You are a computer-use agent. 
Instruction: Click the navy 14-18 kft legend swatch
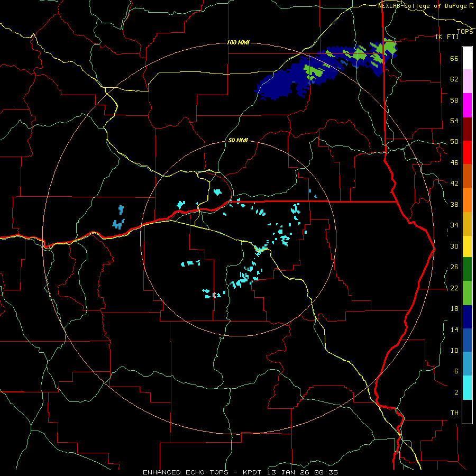(467, 317)
